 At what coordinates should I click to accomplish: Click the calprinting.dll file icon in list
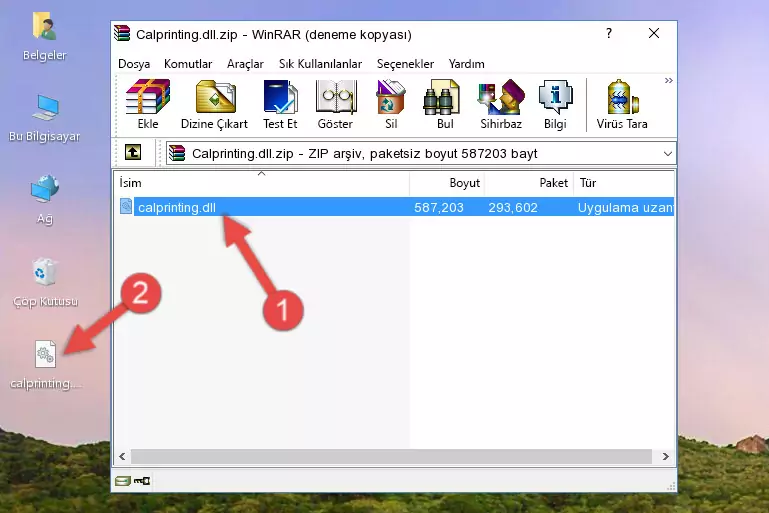pos(126,206)
